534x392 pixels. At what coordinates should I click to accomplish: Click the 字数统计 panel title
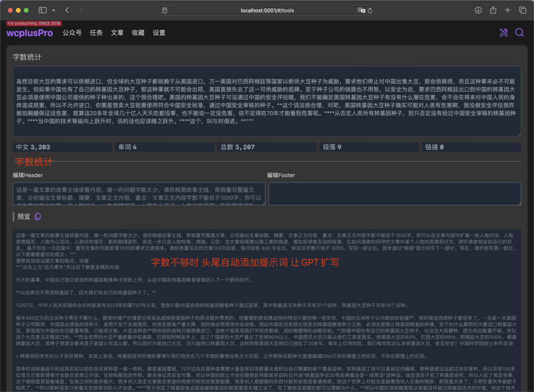pyautogui.click(x=27, y=57)
